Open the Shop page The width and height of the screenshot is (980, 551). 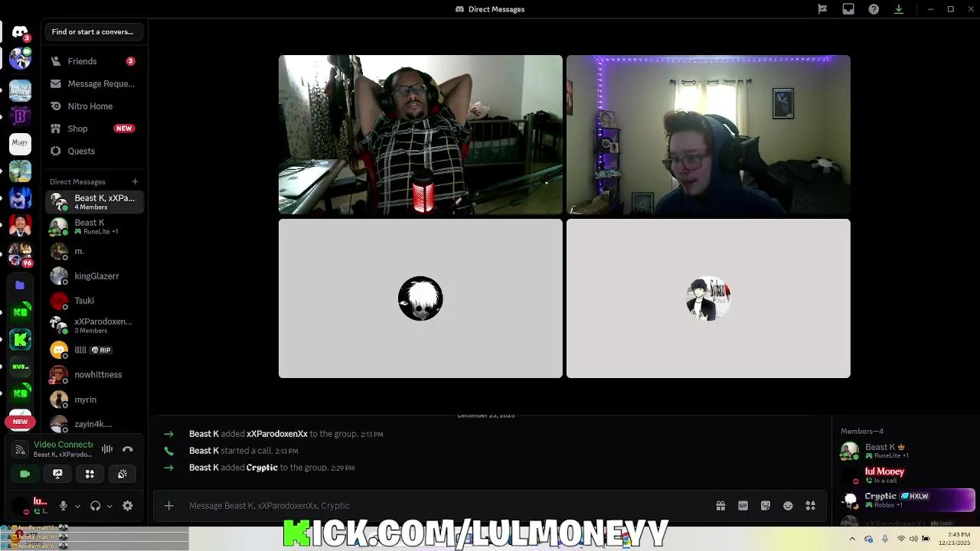coord(93,129)
